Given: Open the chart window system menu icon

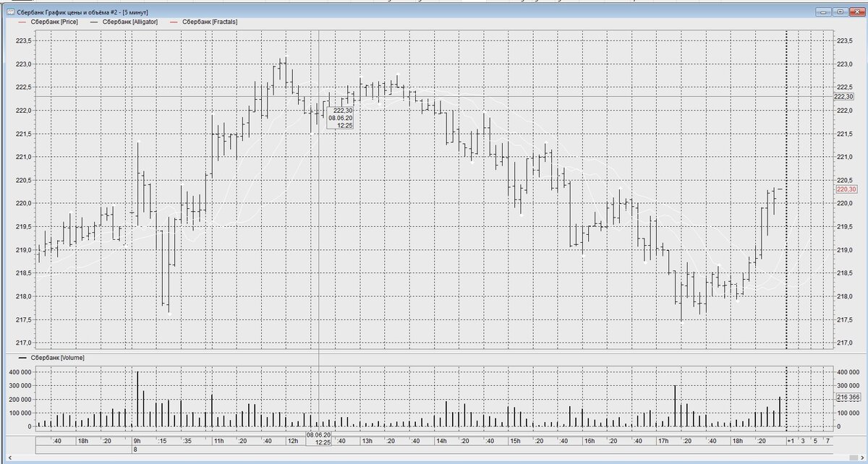Looking at the screenshot, I should point(10,12).
